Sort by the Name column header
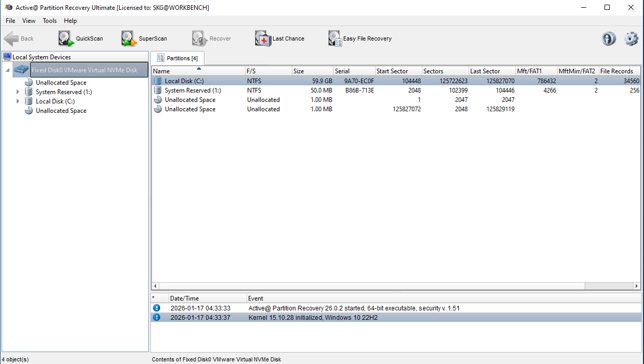This screenshot has width=644, height=364. [198, 71]
